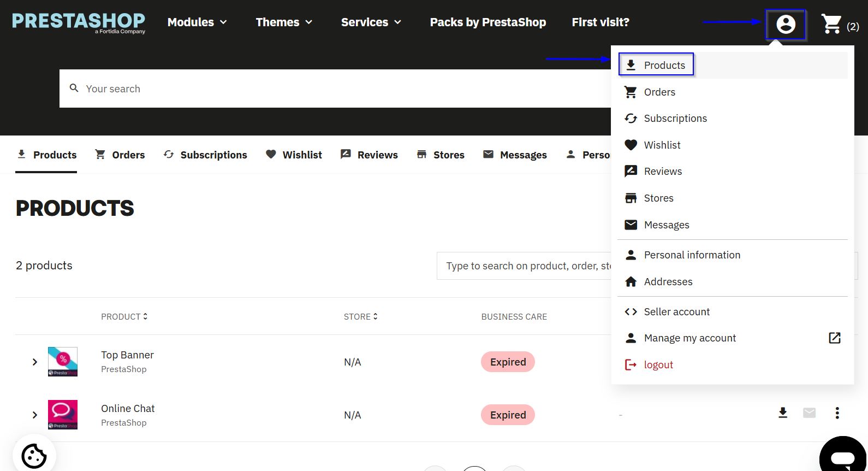The image size is (868, 471).
Task: Expand the Services dropdown menu
Action: click(x=371, y=22)
